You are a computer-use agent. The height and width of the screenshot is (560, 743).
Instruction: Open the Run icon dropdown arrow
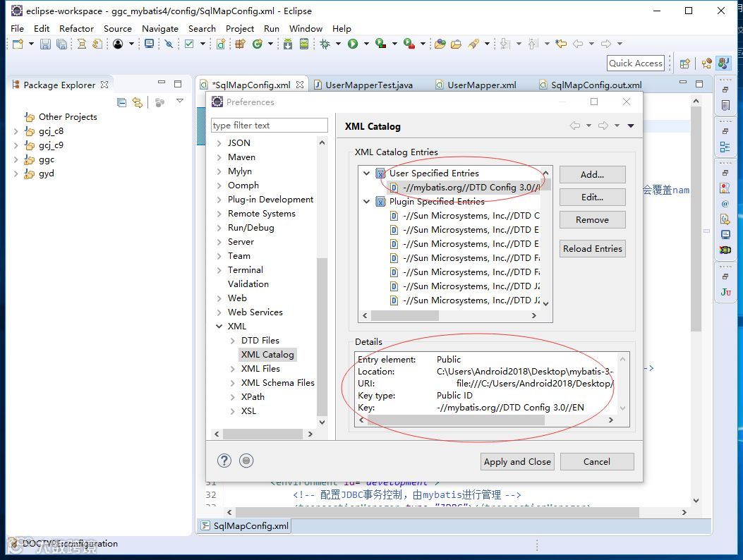point(366,44)
